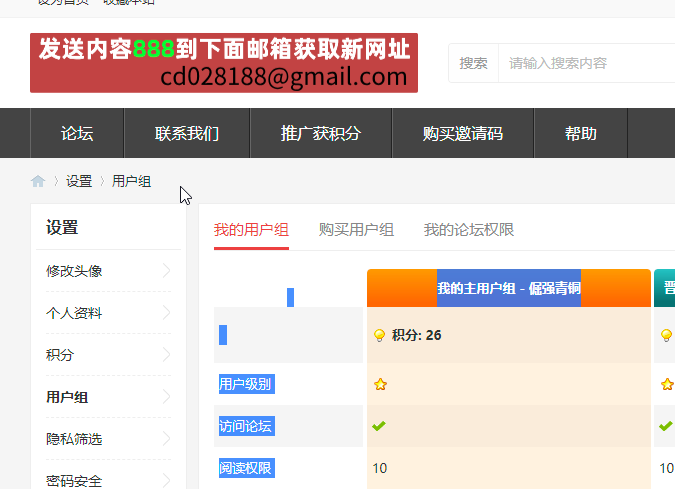Click chevron arrow next to 隐私筛选

coord(167,439)
